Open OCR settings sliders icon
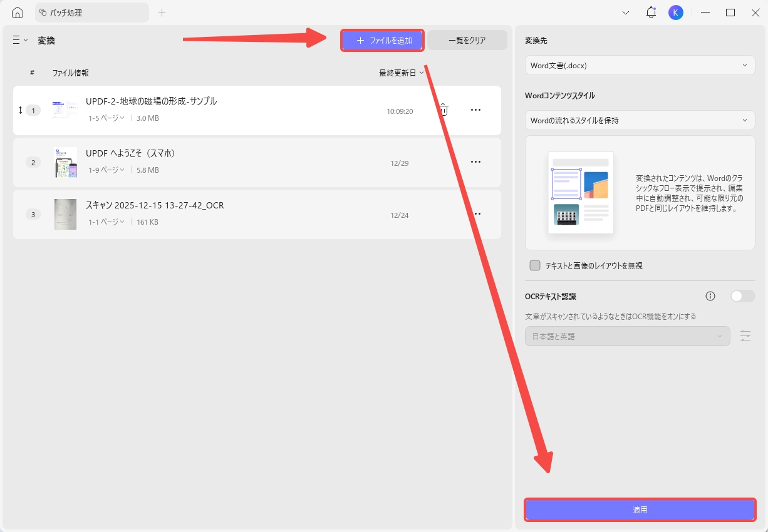The width and height of the screenshot is (768, 532). click(745, 336)
